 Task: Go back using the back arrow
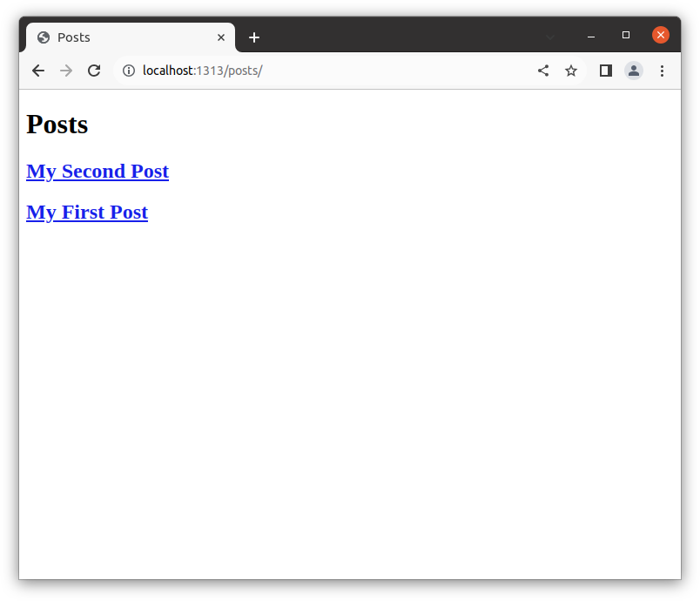pos(38,71)
